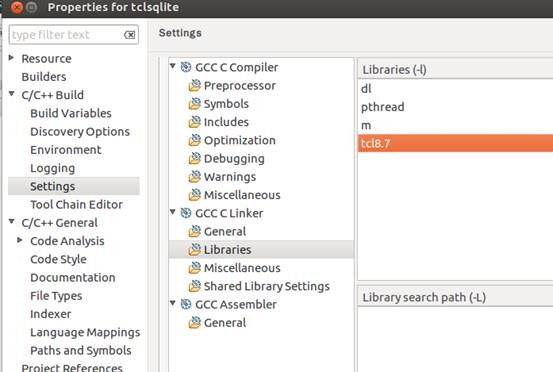Click the Warnings option icon

point(194,177)
